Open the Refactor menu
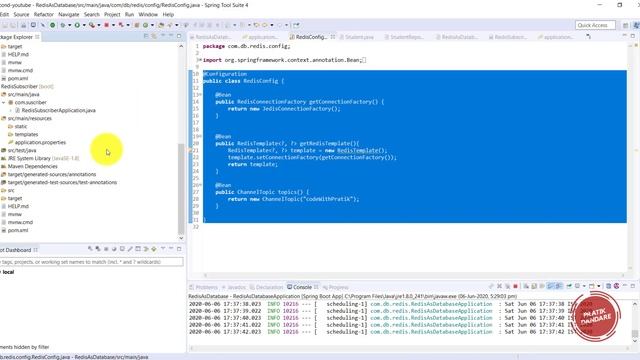 [x=44, y=14]
